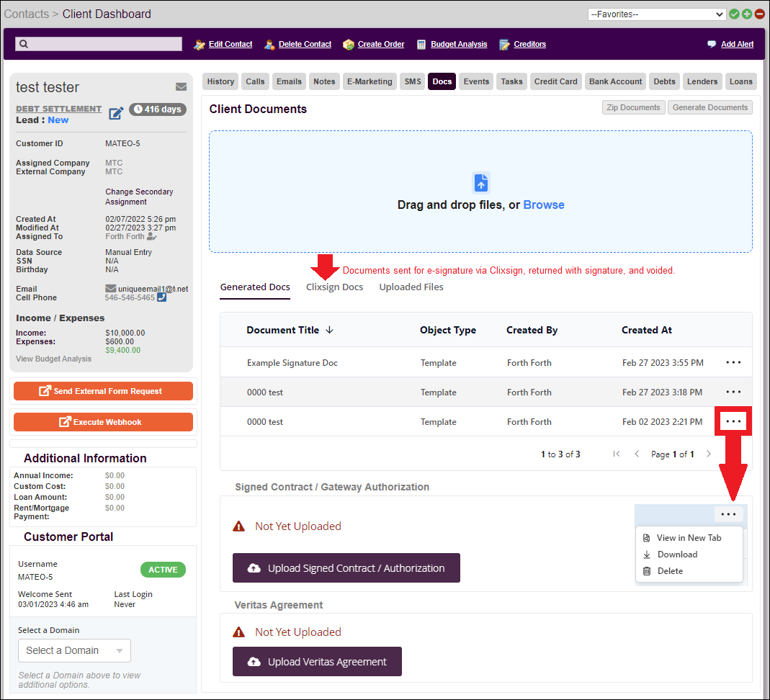The width and height of the screenshot is (770, 700).
Task: Expand the Select a Domain dropdown
Action: coord(74,650)
